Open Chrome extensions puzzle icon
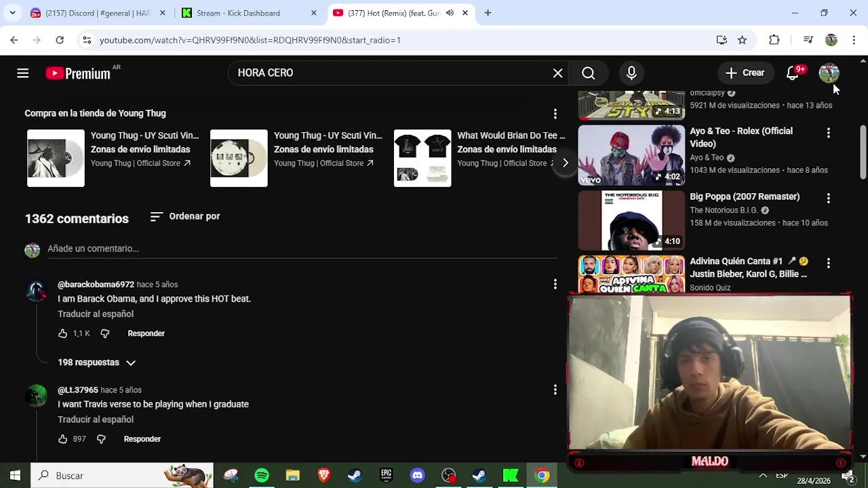 pos(774,40)
